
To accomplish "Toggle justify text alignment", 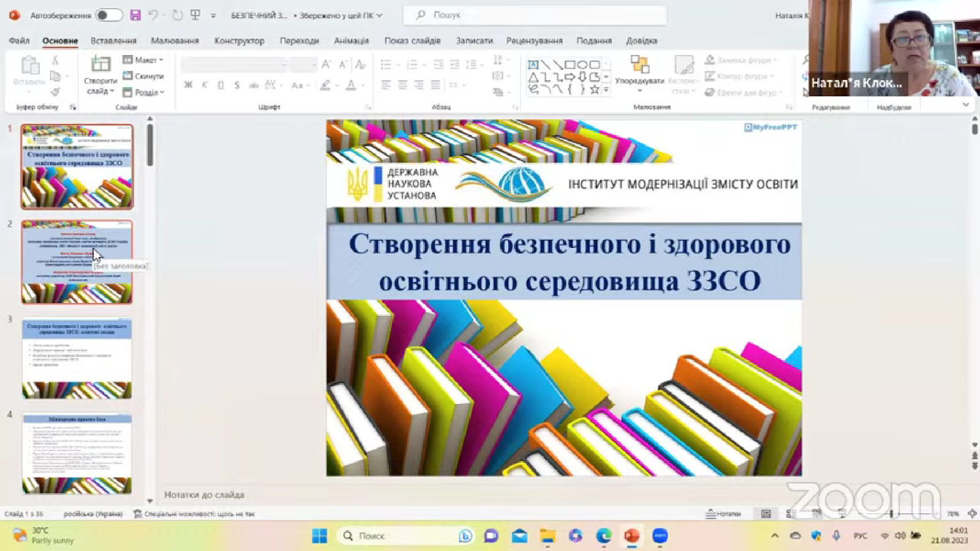I will (x=435, y=85).
